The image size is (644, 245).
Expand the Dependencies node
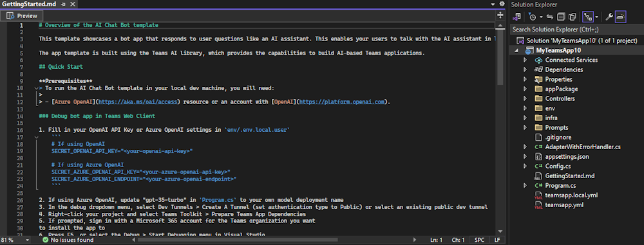tap(525, 69)
